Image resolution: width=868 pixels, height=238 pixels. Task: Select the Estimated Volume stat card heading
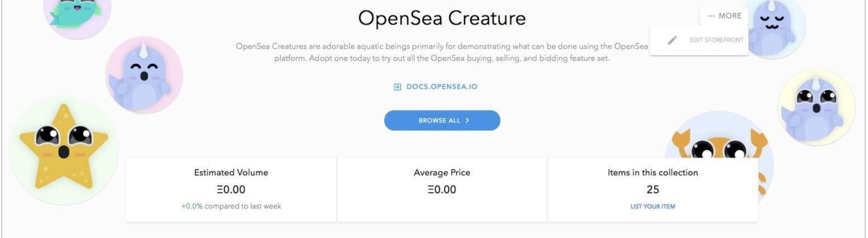tap(231, 173)
